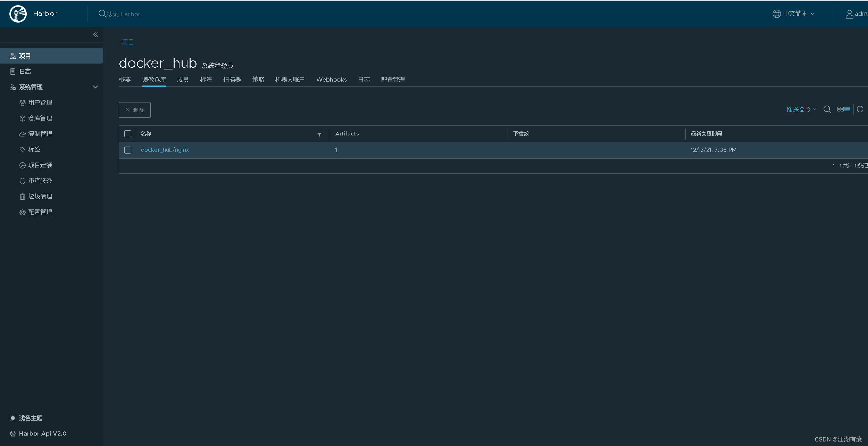Open the Webhooks tab
Screen dimensions: 868x446
331,80
